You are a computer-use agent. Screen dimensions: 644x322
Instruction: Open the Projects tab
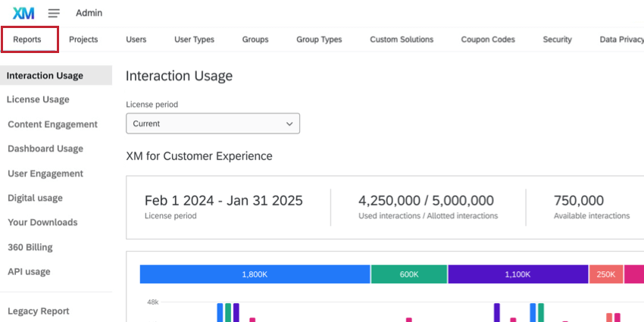83,39
